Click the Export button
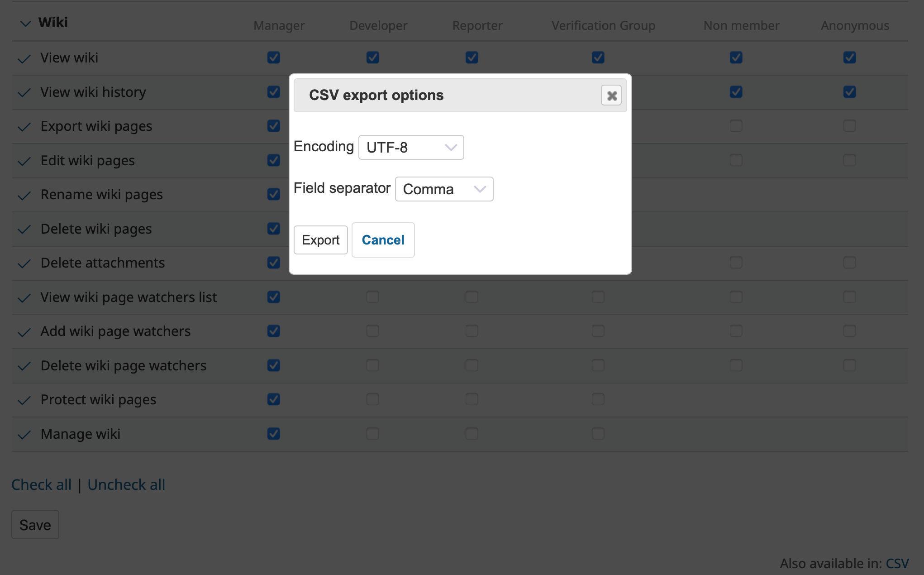 click(x=320, y=240)
